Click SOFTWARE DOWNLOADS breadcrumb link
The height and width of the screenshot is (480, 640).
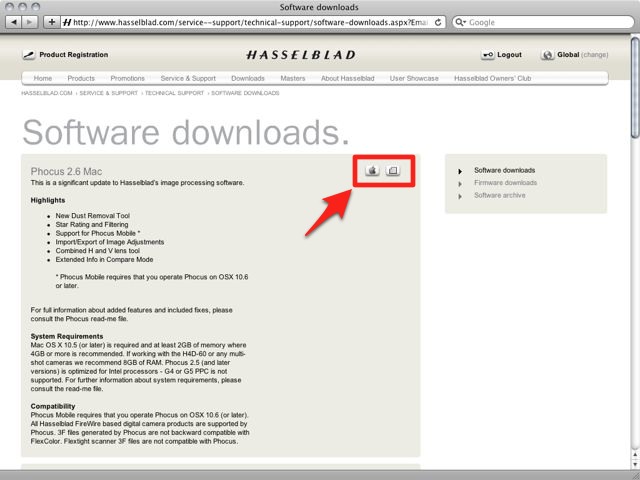[x=245, y=93]
